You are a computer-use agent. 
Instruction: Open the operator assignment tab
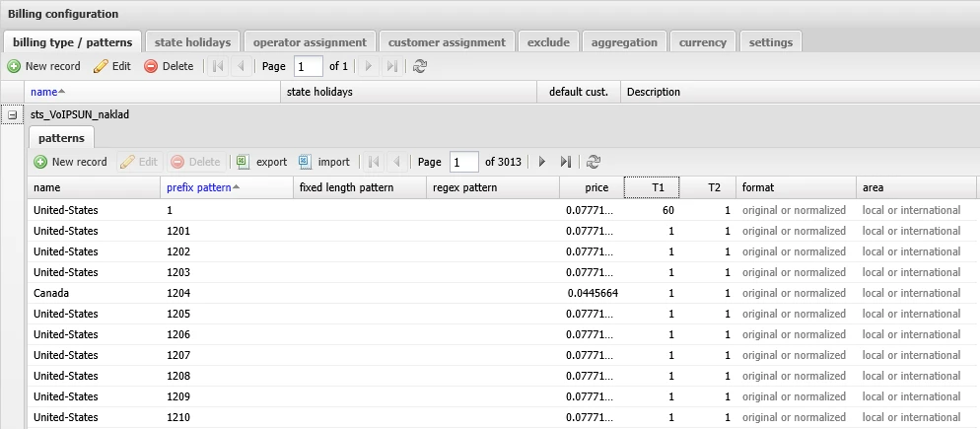coord(310,42)
